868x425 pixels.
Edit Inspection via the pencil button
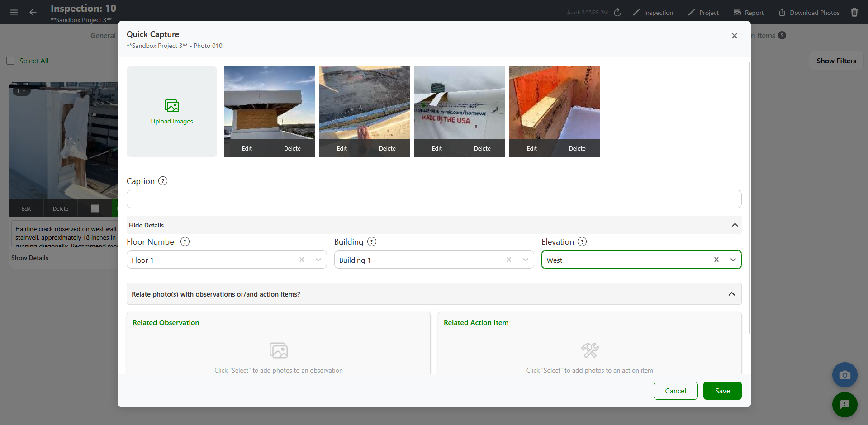pos(653,13)
